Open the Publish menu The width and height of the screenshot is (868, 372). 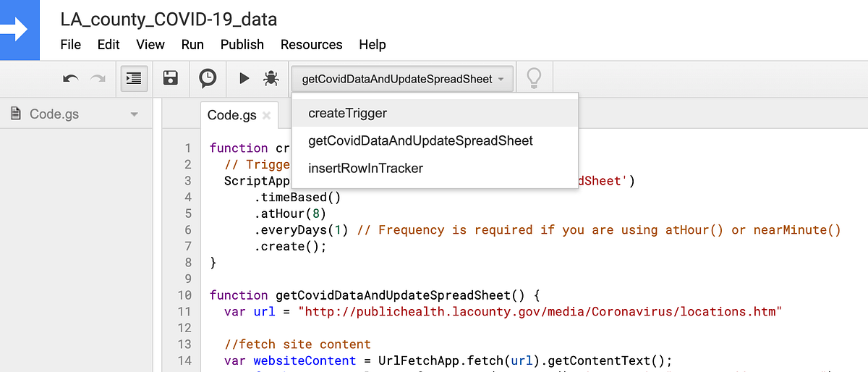[x=242, y=44]
